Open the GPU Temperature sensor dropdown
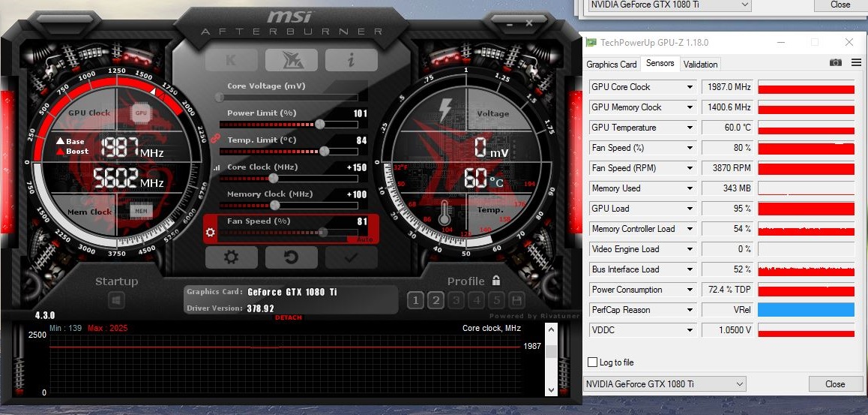The height and width of the screenshot is (415, 868). pyautogui.click(x=690, y=128)
